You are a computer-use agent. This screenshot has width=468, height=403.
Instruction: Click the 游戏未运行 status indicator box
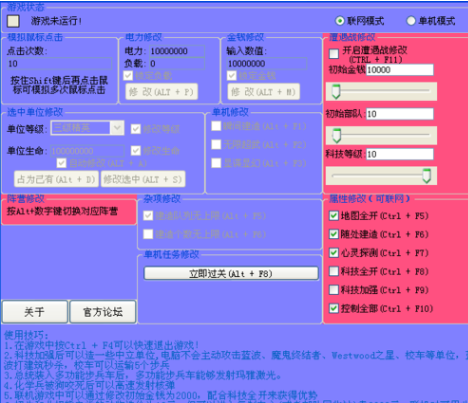coord(13,21)
